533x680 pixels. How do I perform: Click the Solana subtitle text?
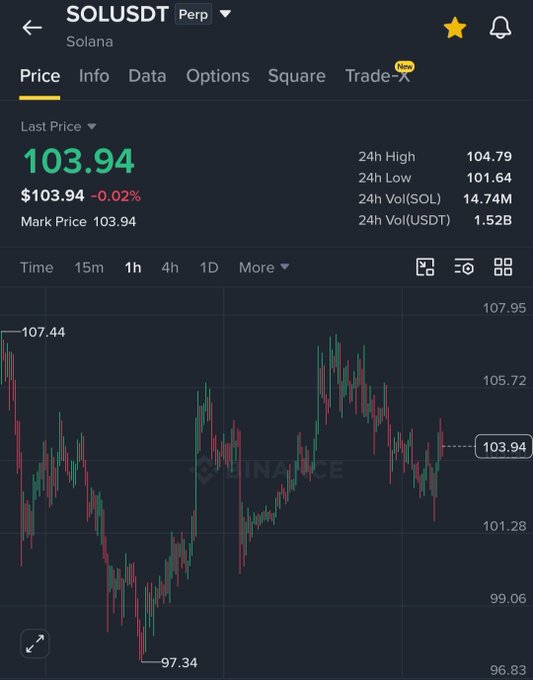tap(90, 42)
